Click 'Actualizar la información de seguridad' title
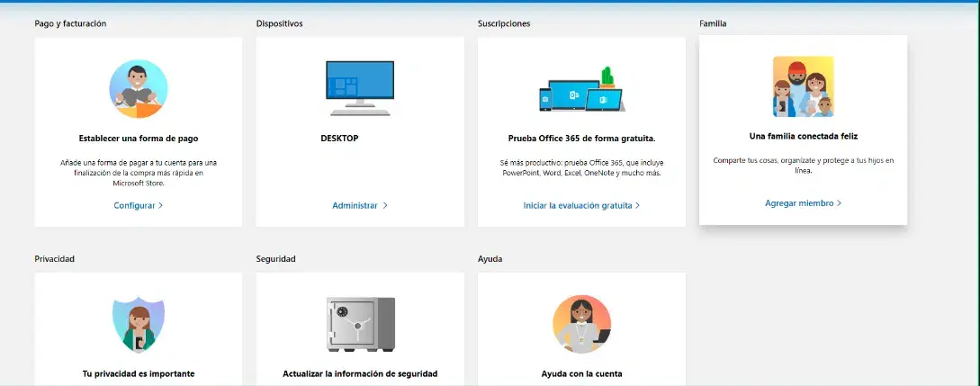Screen dimensions: 980x386 click(360, 374)
